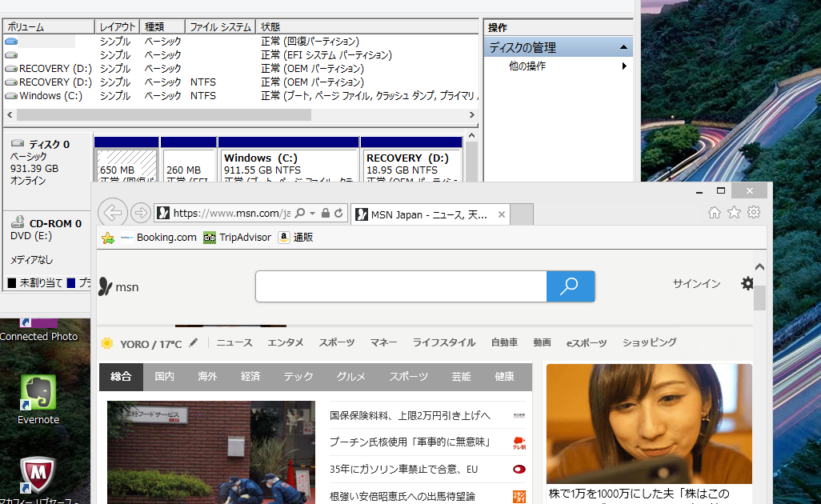Select the 国内 news tab

(x=164, y=376)
